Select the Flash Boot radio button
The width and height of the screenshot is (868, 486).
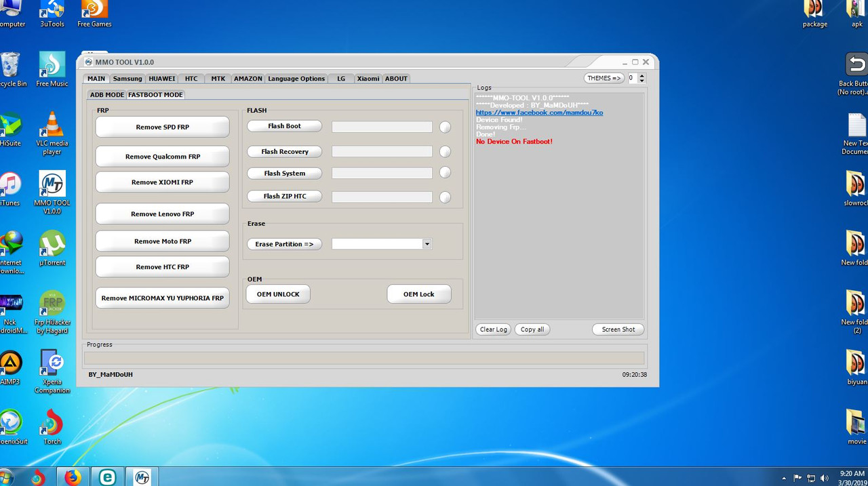pos(445,127)
